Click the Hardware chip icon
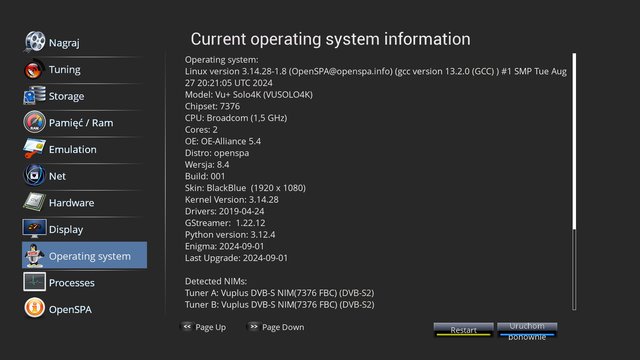Image resolution: width=640 pixels, height=360 pixels. tap(34, 202)
